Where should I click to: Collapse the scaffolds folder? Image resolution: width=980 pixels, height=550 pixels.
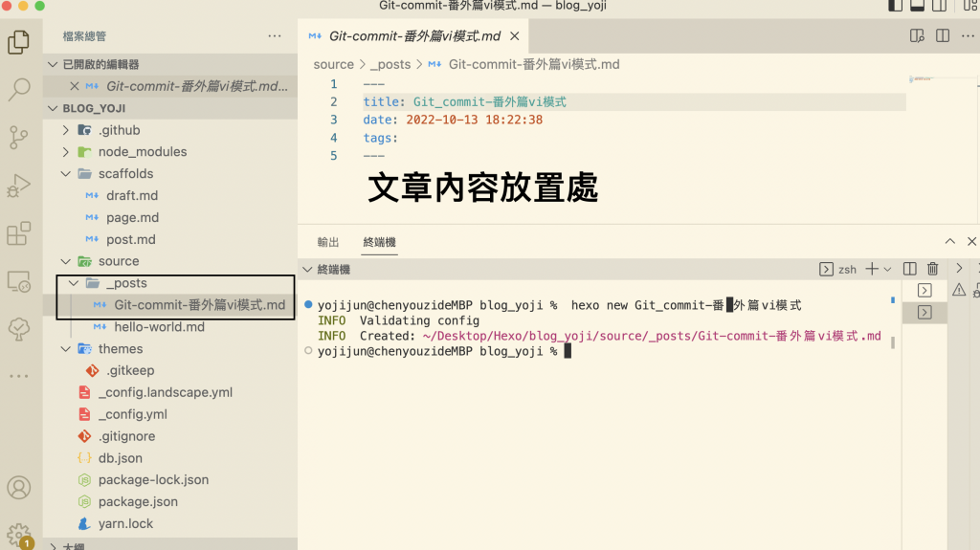tap(66, 174)
